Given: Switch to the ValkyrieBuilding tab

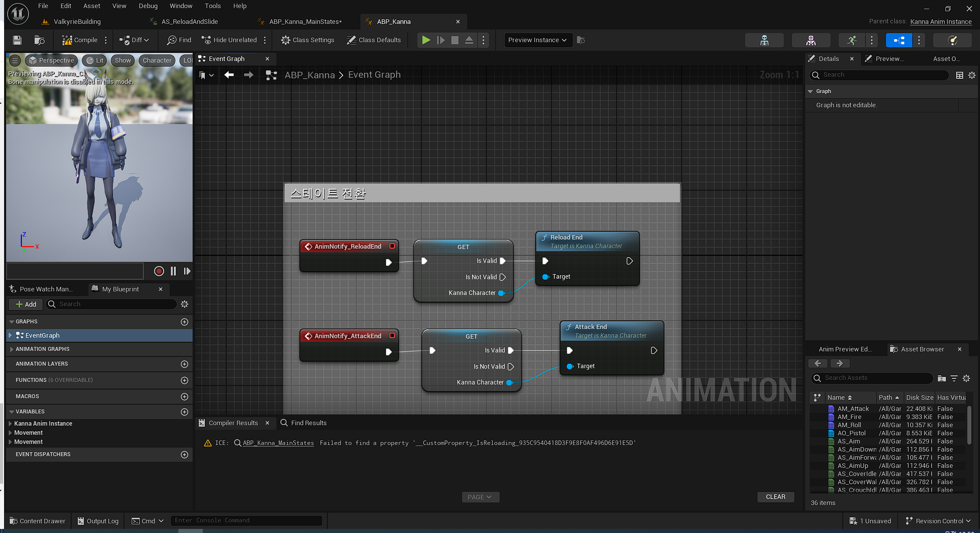Looking at the screenshot, I should click(x=77, y=22).
